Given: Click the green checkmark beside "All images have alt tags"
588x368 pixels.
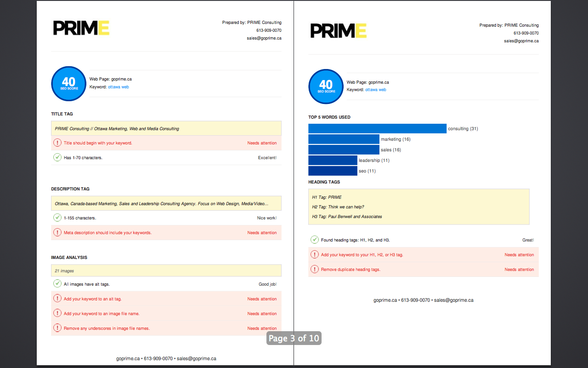Looking at the screenshot, I should click(57, 284).
